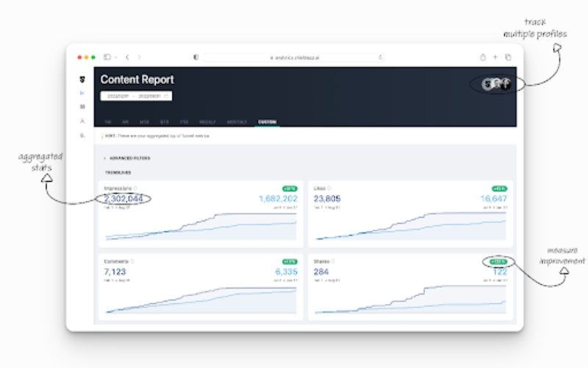Open the LinkedIn section in the sidebar
This screenshot has width=588, height=368.
coord(82,93)
